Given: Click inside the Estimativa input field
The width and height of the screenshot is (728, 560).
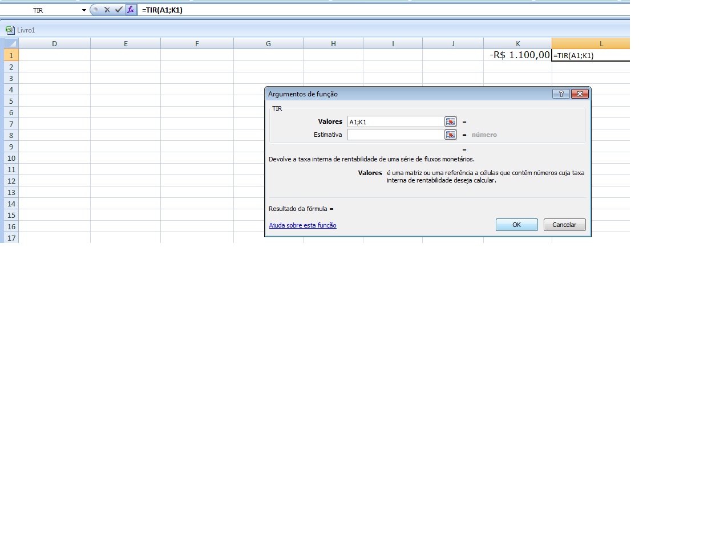Looking at the screenshot, I should [395, 135].
